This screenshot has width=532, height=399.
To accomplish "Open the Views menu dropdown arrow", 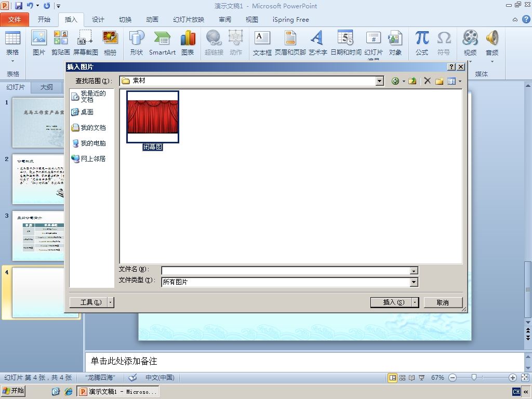I will tap(460, 81).
